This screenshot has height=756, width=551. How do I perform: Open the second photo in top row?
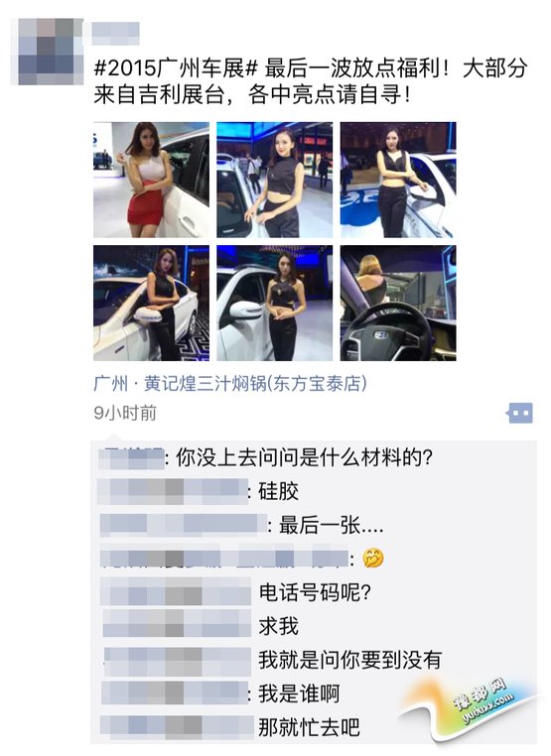(x=275, y=180)
